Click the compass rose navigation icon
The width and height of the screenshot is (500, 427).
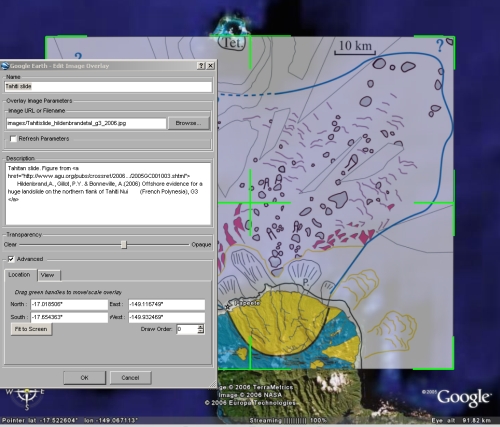[27, 397]
